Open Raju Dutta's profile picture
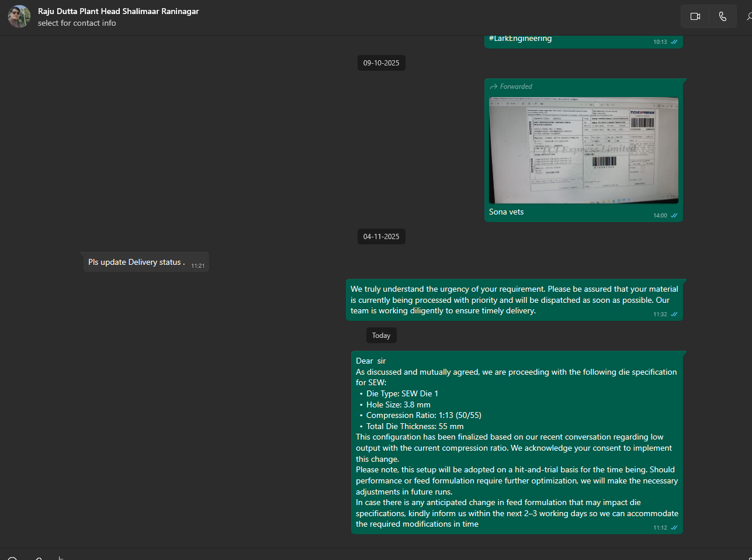The image size is (752, 560). (19, 16)
